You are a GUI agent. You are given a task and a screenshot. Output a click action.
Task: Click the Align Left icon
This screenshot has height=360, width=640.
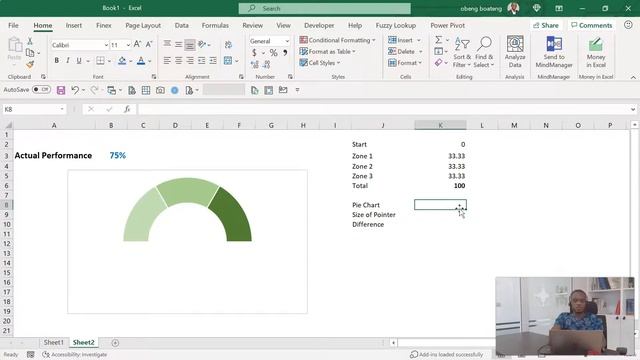[x=167, y=61]
